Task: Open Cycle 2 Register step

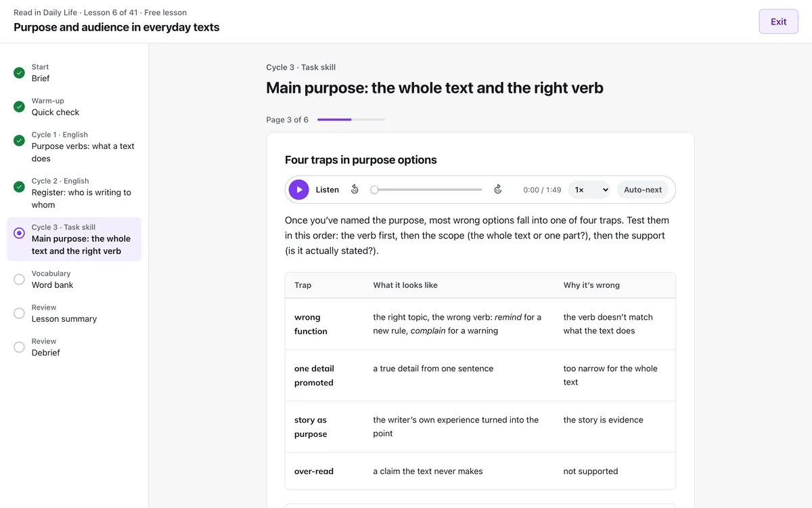Action: (x=74, y=192)
